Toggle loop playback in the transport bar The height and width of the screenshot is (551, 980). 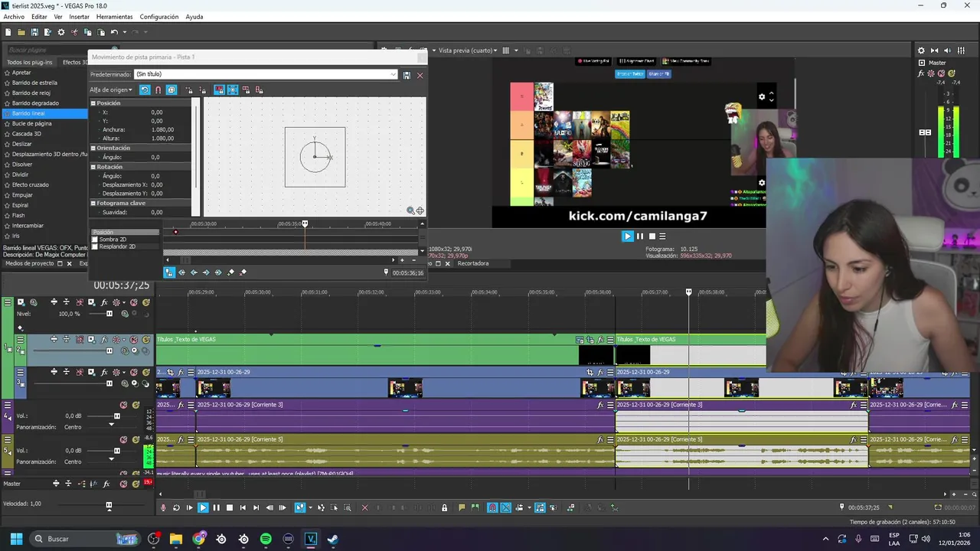tap(176, 507)
